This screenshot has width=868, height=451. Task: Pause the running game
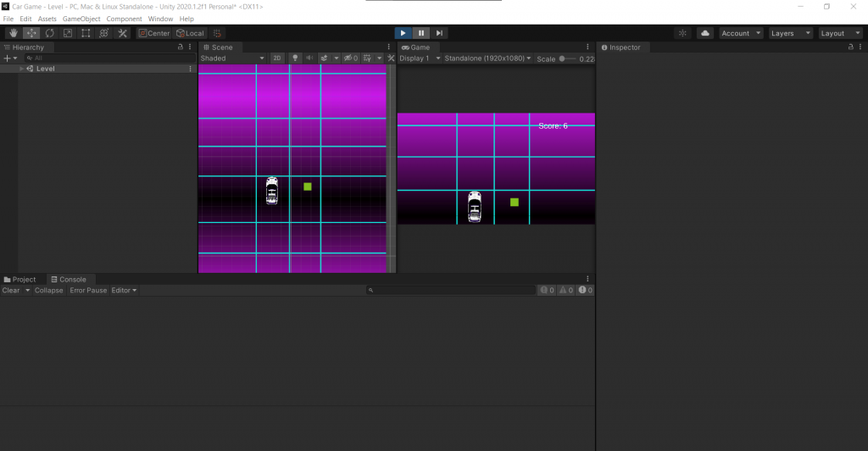[421, 33]
